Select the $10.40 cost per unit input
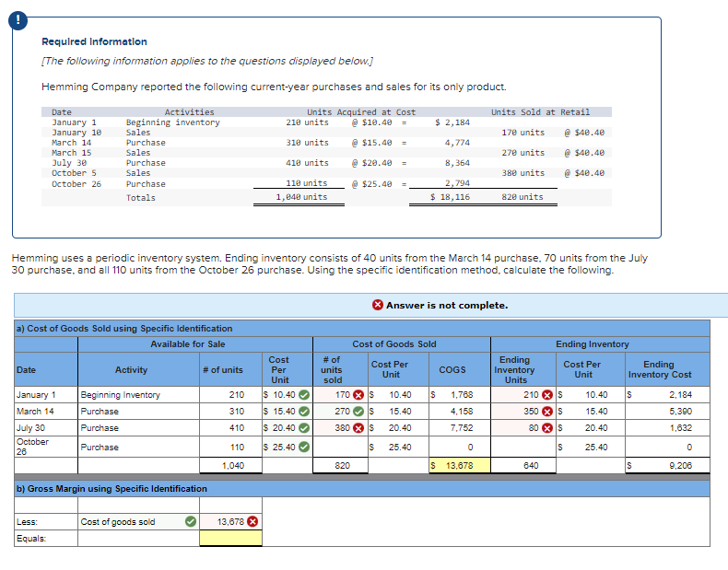728x570 pixels. (288, 395)
